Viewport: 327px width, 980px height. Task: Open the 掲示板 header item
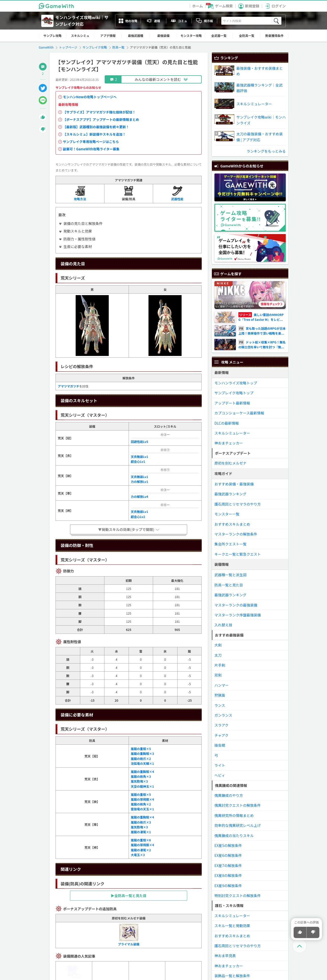pyautogui.click(x=205, y=21)
